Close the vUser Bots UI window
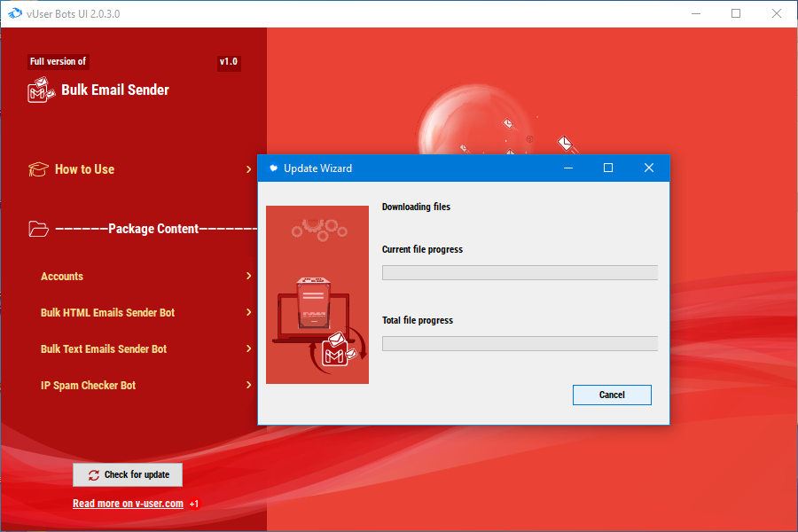The width and height of the screenshot is (798, 532). pos(776,14)
